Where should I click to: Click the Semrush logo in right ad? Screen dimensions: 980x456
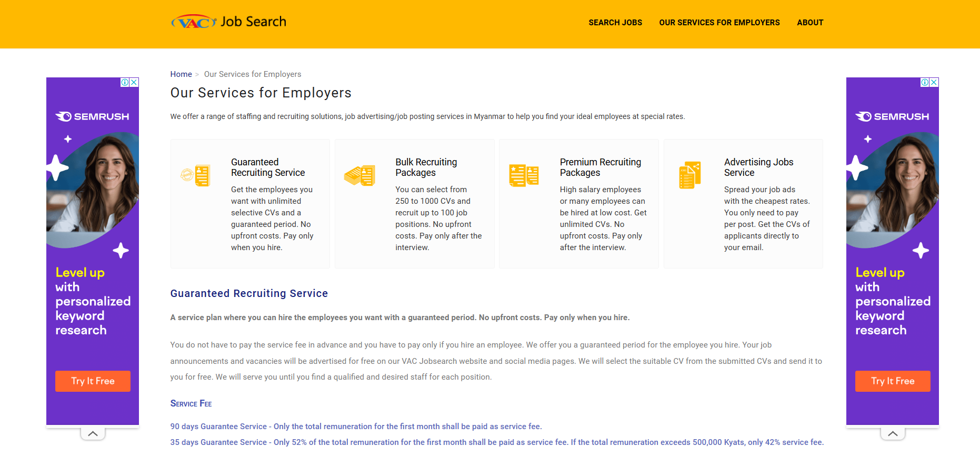[x=893, y=116]
